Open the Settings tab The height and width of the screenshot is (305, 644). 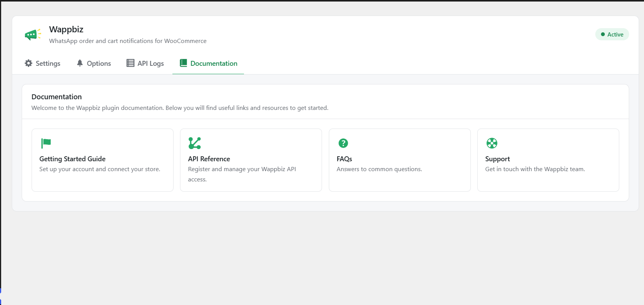[x=43, y=64]
